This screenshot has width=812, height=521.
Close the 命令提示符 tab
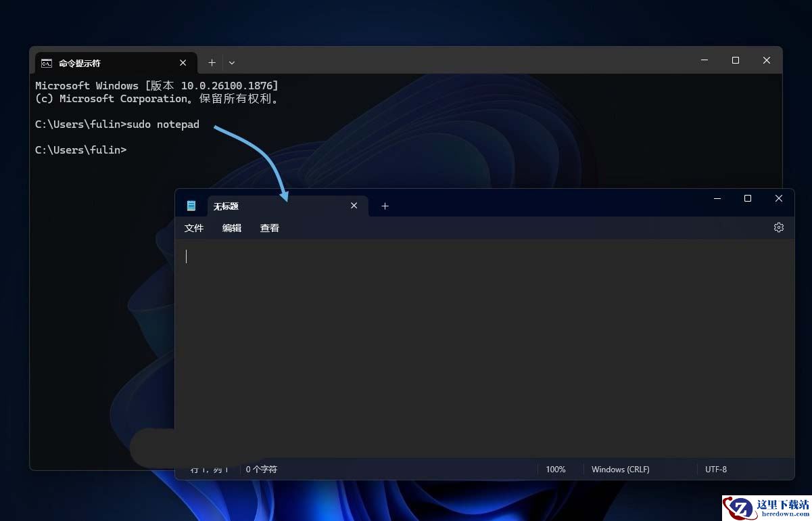(x=183, y=62)
